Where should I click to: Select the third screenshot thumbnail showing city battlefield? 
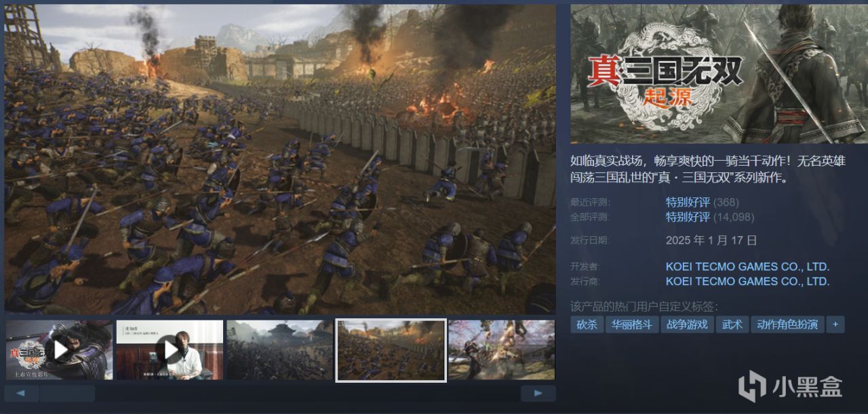coord(280,350)
